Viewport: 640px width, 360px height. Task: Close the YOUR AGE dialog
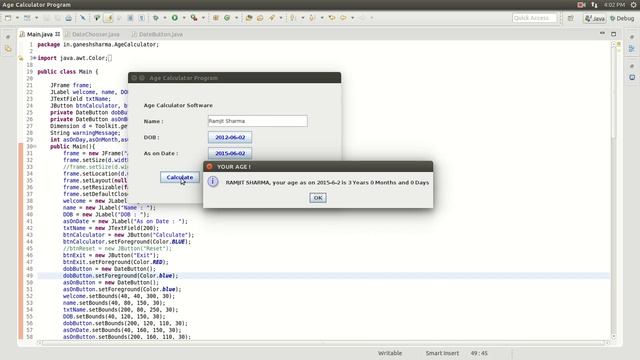(209, 167)
